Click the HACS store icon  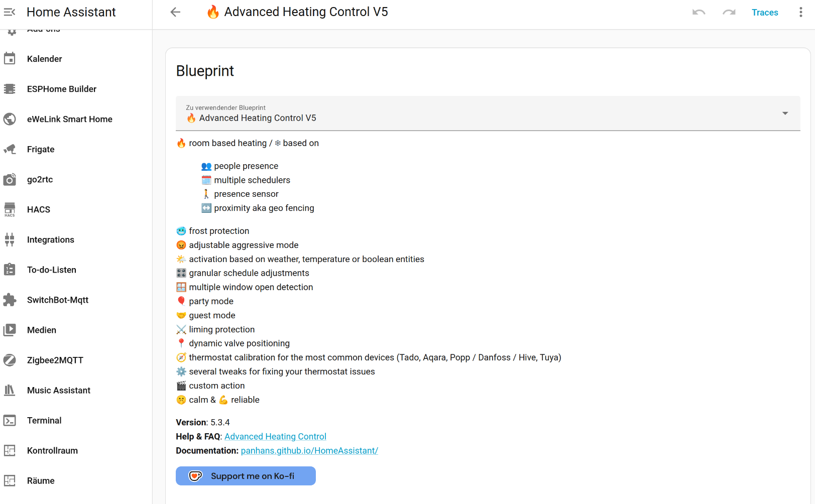tap(10, 209)
